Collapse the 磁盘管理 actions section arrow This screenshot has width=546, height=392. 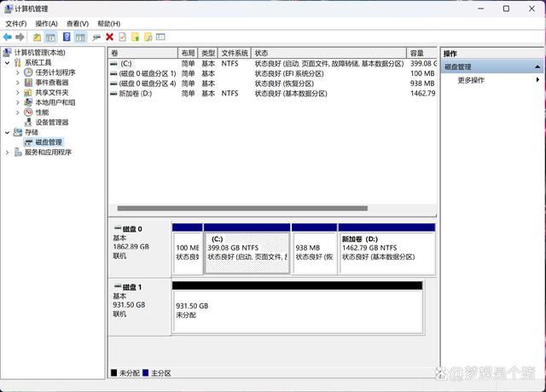coord(537,66)
